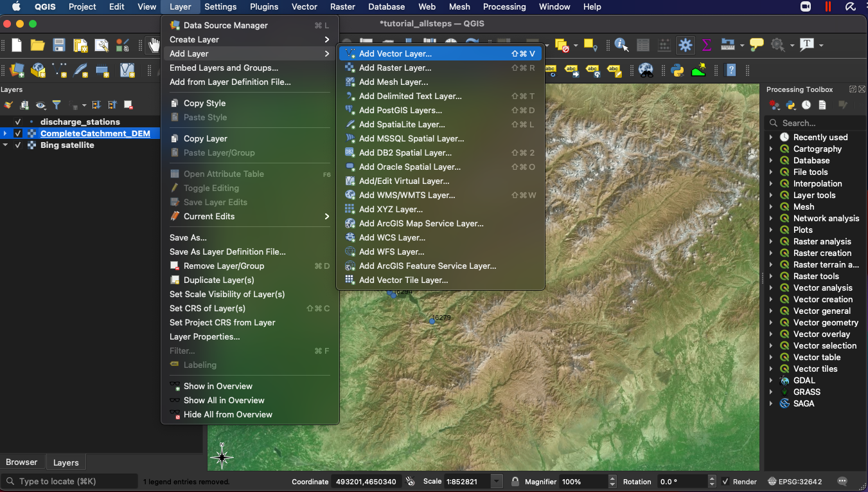Click New Temporary Scratch Layer icon
The image size is (868, 492).
(102, 70)
